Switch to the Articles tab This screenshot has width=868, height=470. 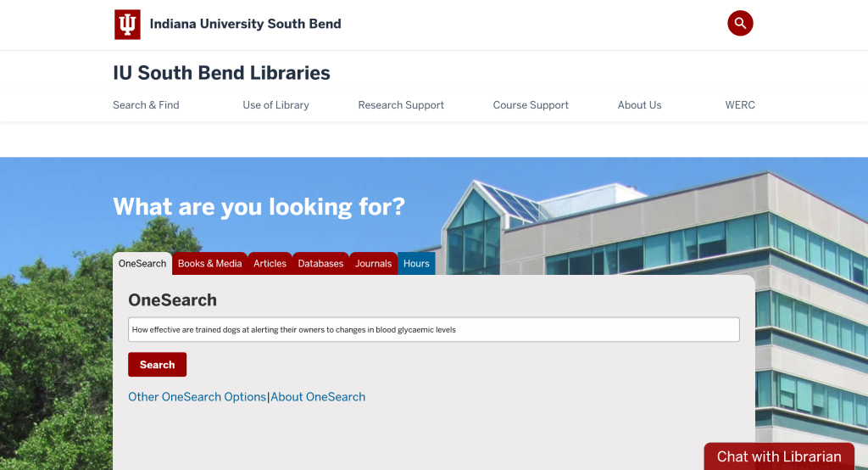270,263
